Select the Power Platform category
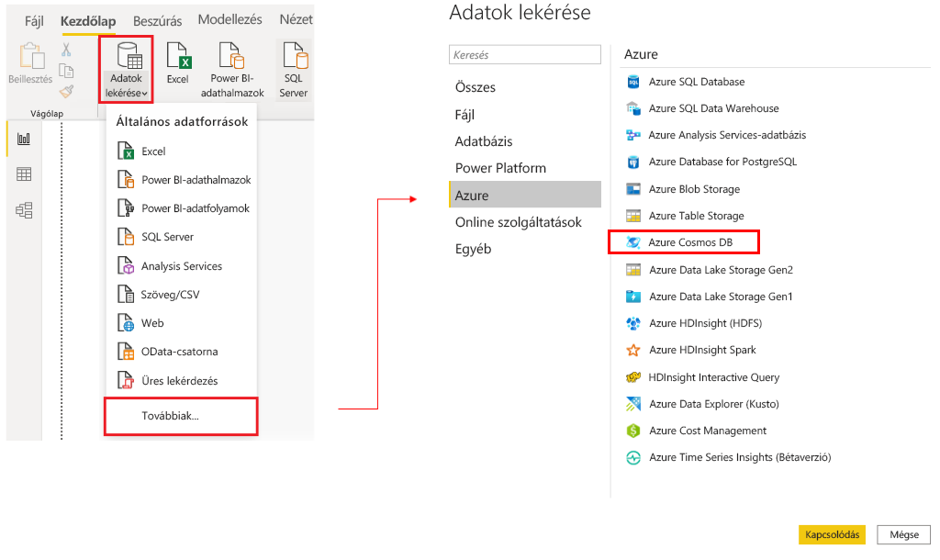 [x=524, y=168]
